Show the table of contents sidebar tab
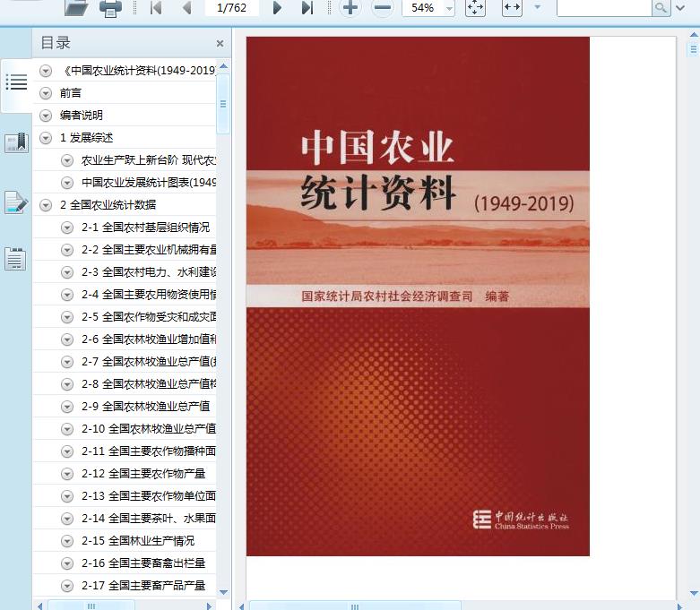700x610 pixels. tap(16, 82)
